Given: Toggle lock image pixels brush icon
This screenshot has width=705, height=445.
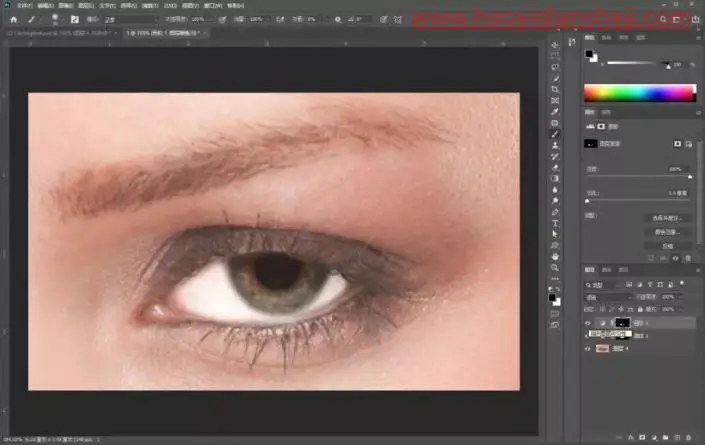Looking at the screenshot, I should [x=611, y=309].
